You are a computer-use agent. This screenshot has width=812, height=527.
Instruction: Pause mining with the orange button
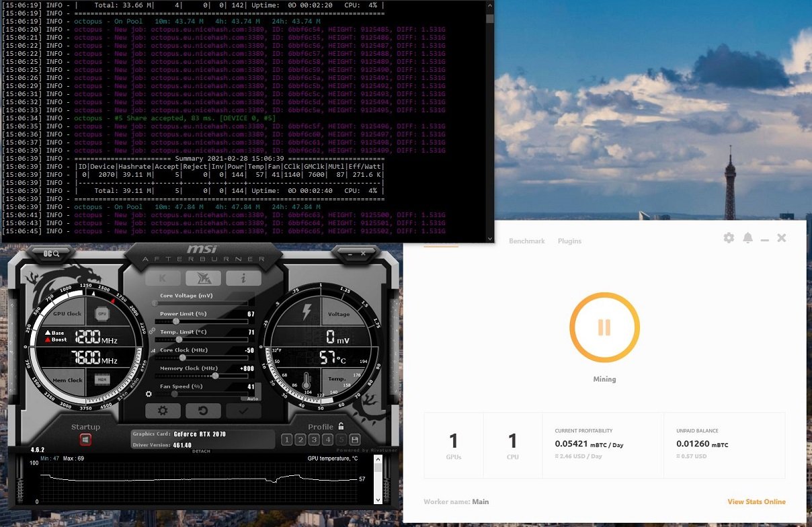(604, 327)
